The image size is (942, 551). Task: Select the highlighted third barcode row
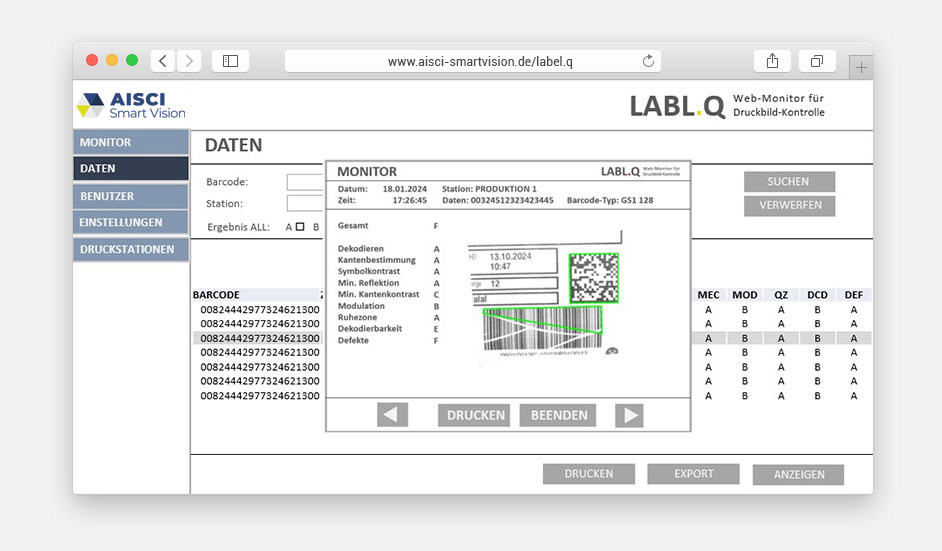click(260, 338)
